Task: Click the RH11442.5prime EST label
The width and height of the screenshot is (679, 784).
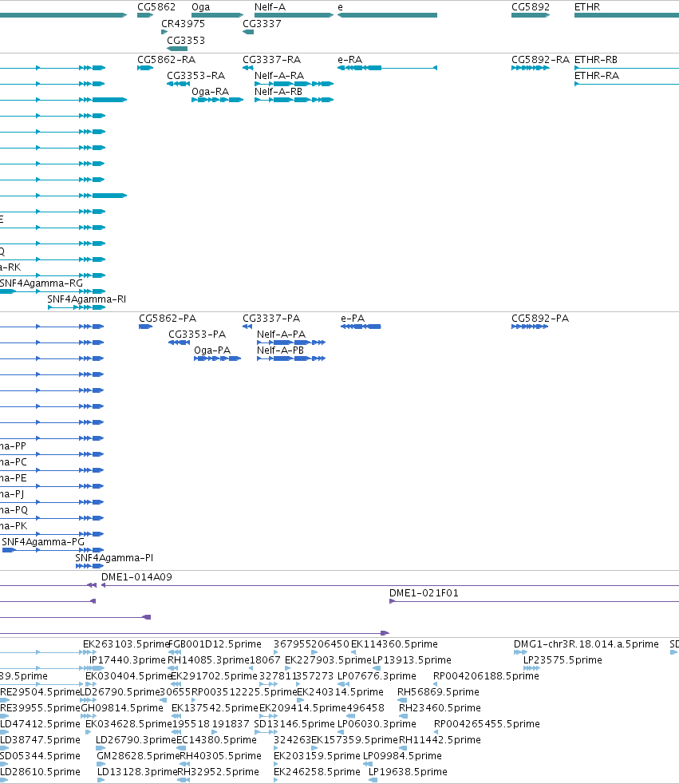Action: click(x=440, y=740)
